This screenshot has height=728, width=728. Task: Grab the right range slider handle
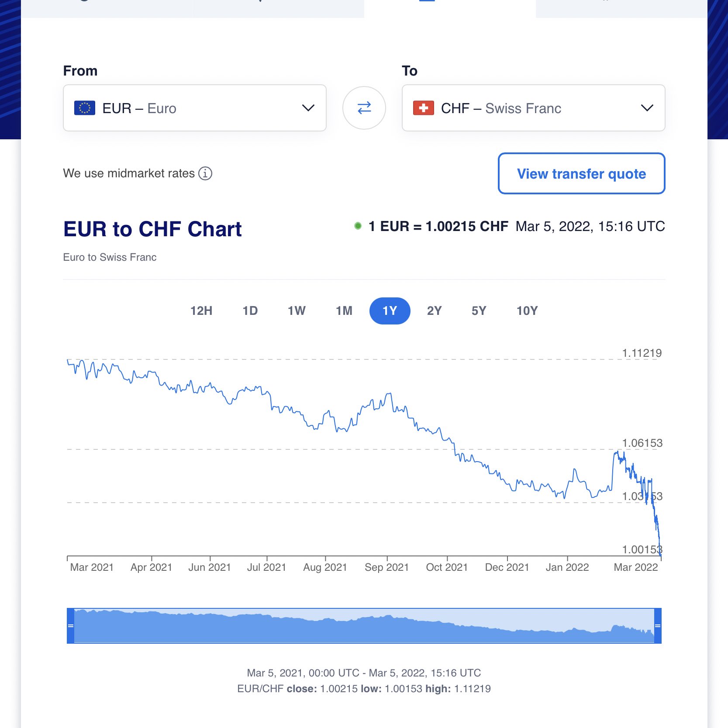(658, 626)
